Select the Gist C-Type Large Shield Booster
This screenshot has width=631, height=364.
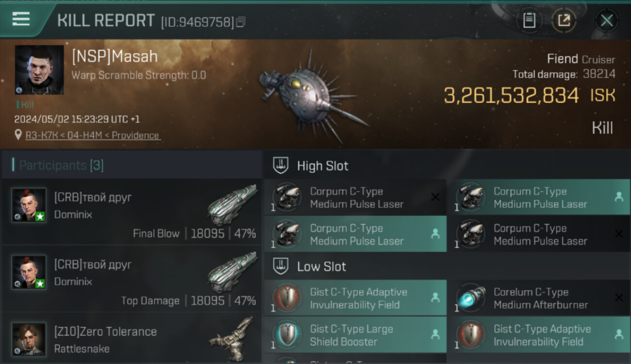pos(355,335)
